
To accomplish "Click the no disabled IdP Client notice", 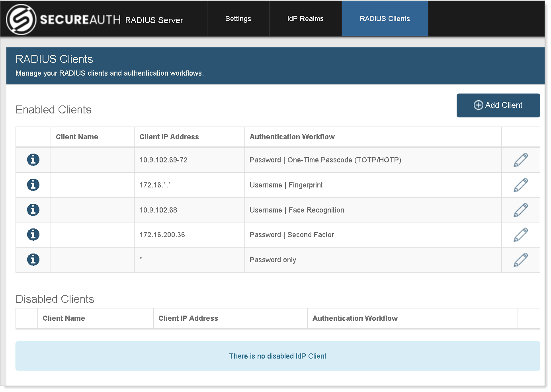I will [x=277, y=356].
